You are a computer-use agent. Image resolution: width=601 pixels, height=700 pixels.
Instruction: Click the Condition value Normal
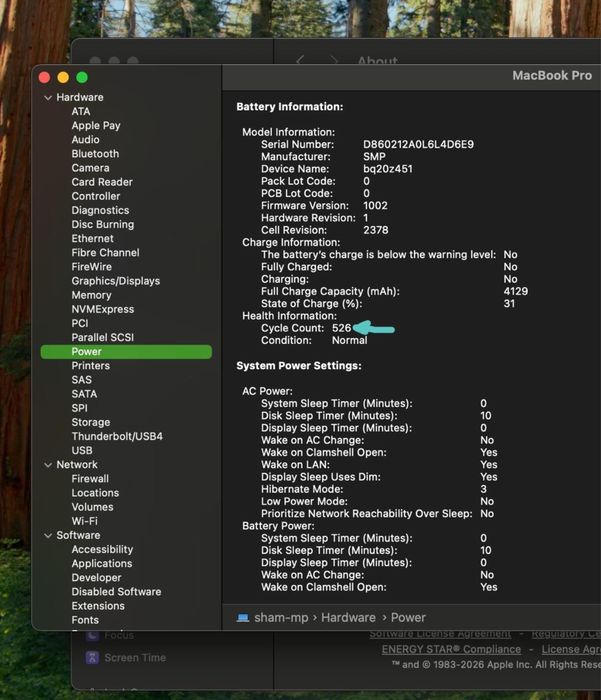[x=350, y=340]
